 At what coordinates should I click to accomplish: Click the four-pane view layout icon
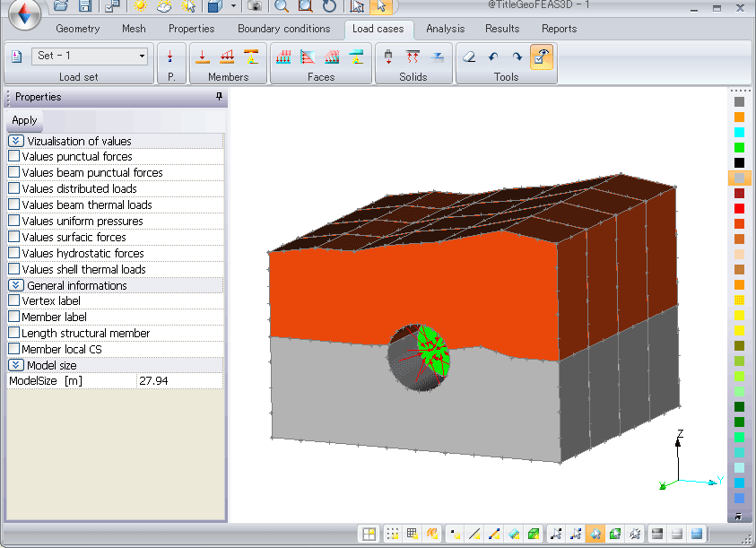(369, 534)
